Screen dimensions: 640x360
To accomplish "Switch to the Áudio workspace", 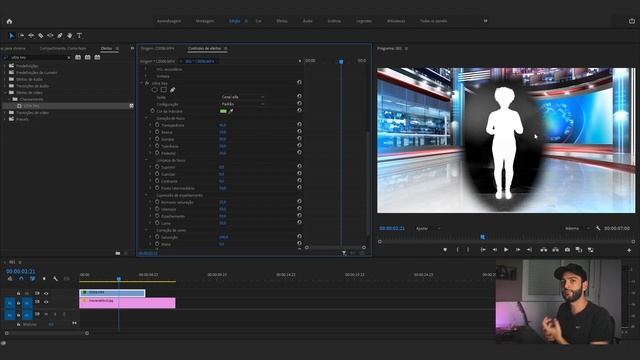I will pyautogui.click(x=307, y=21).
